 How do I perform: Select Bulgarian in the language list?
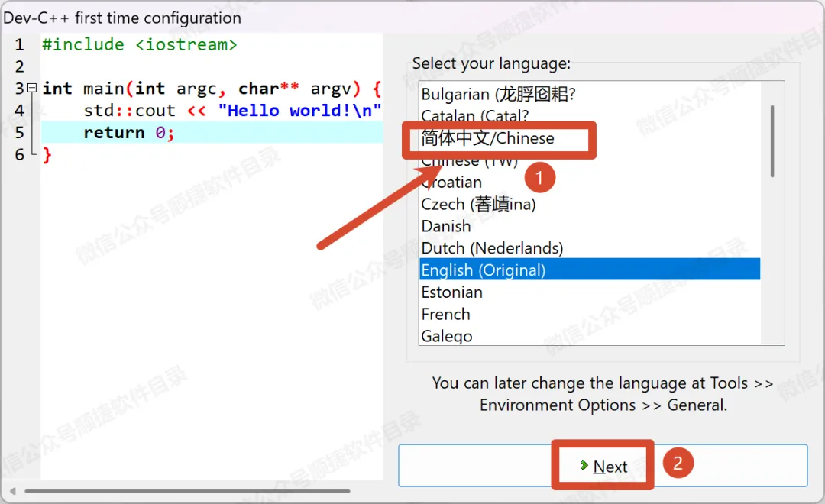pyautogui.click(x=590, y=94)
